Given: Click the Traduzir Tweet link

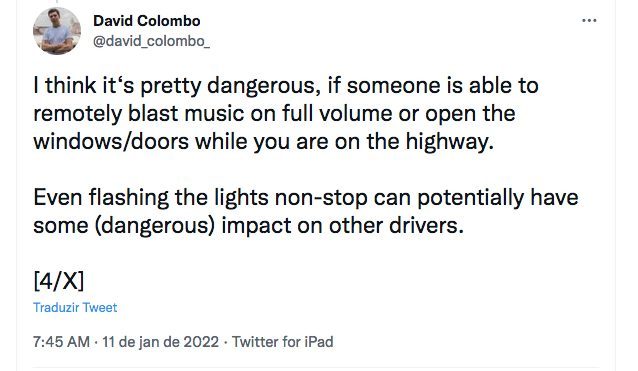Looking at the screenshot, I should pos(75,308).
